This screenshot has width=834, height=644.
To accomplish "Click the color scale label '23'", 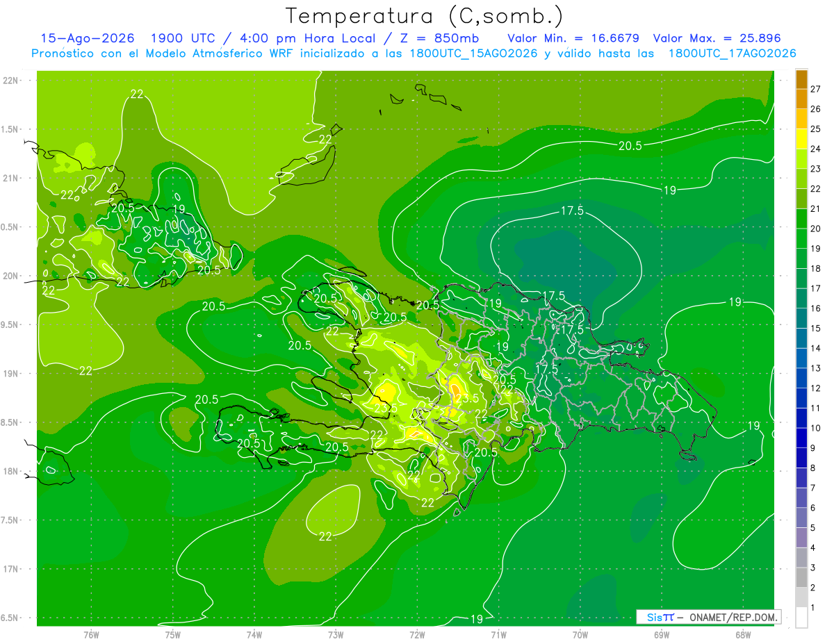I will pos(816,168).
